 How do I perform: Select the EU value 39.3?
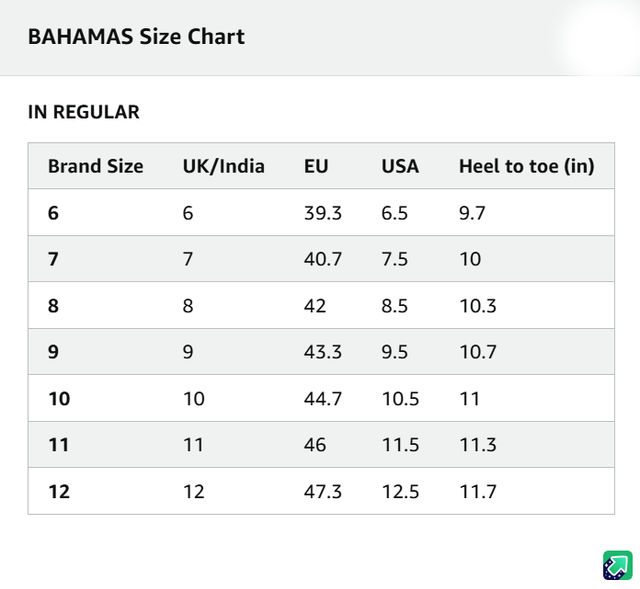[322, 213]
